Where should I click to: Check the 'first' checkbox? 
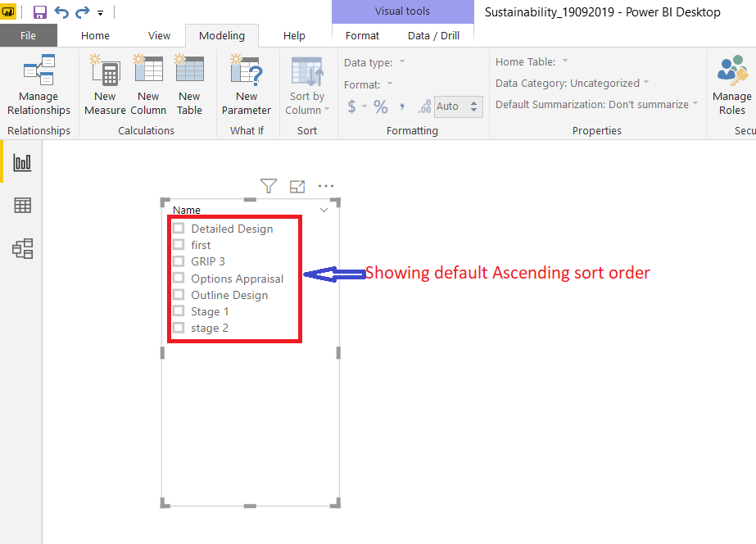click(x=179, y=244)
